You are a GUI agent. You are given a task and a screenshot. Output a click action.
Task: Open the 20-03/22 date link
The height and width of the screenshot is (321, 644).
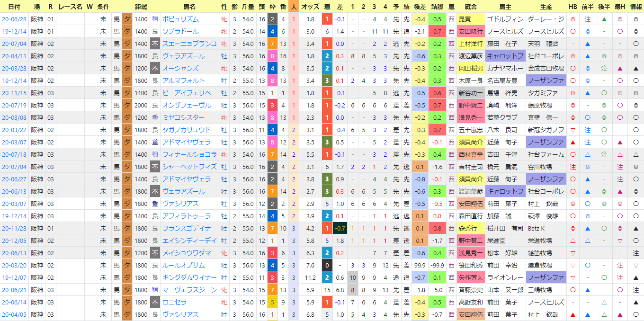coord(14,130)
